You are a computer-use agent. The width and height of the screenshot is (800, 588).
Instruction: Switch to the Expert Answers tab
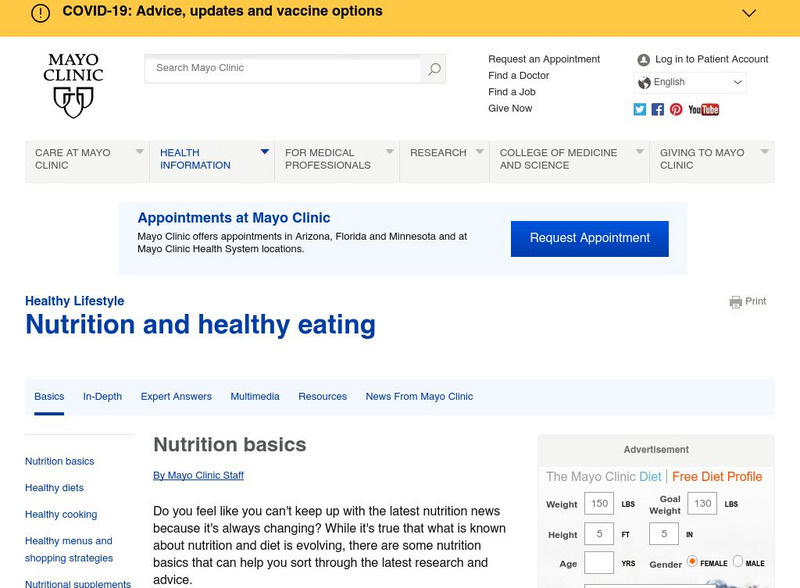pos(176,397)
